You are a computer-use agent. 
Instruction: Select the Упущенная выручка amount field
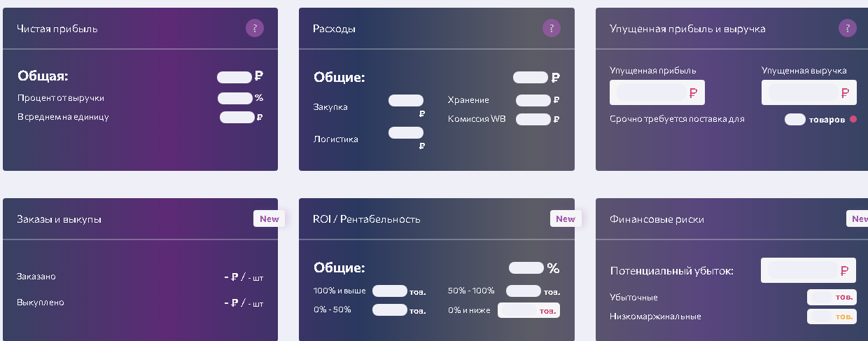click(808, 92)
